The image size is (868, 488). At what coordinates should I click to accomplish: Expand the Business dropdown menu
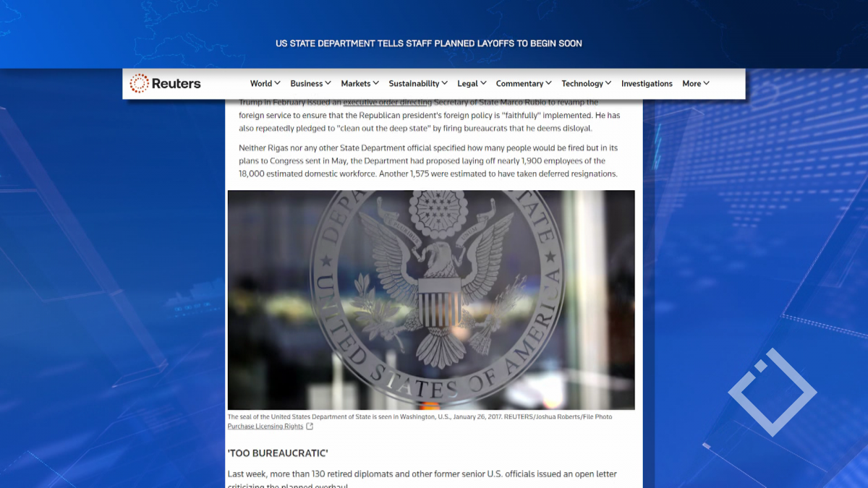[310, 84]
